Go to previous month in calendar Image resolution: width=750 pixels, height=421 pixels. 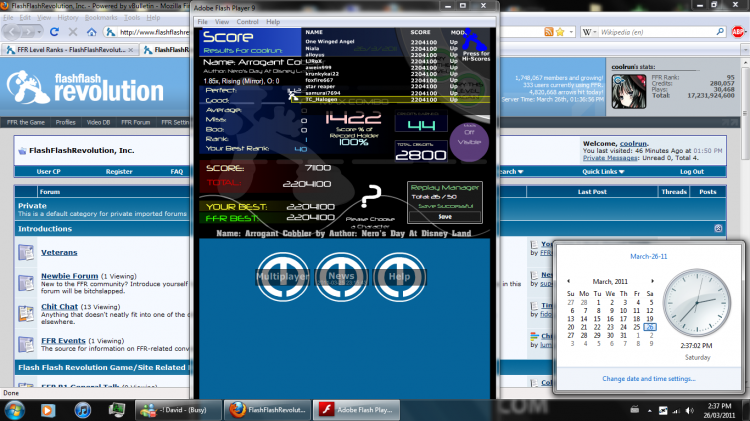[568, 281]
